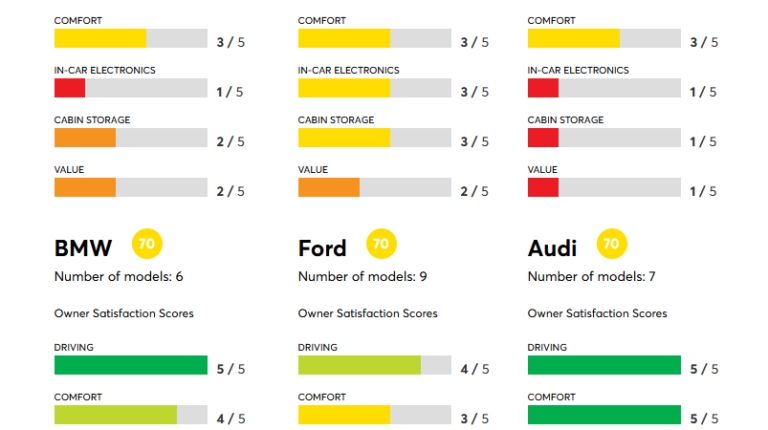Screen dimensions: 768x430
Task: Click the yellow 70 badge next to Ford
Action: [x=380, y=243]
